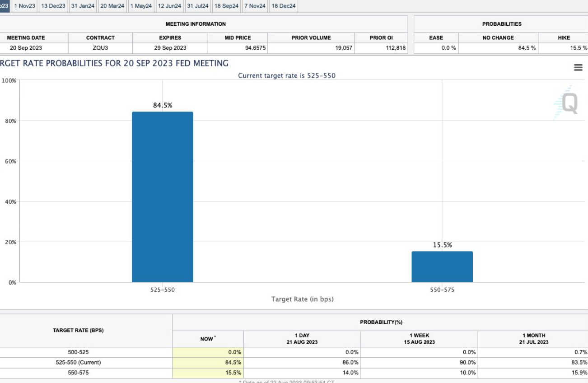Go to the 20 Mar24 meeting tab
This screenshot has height=383, width=588.
point(112,6)
